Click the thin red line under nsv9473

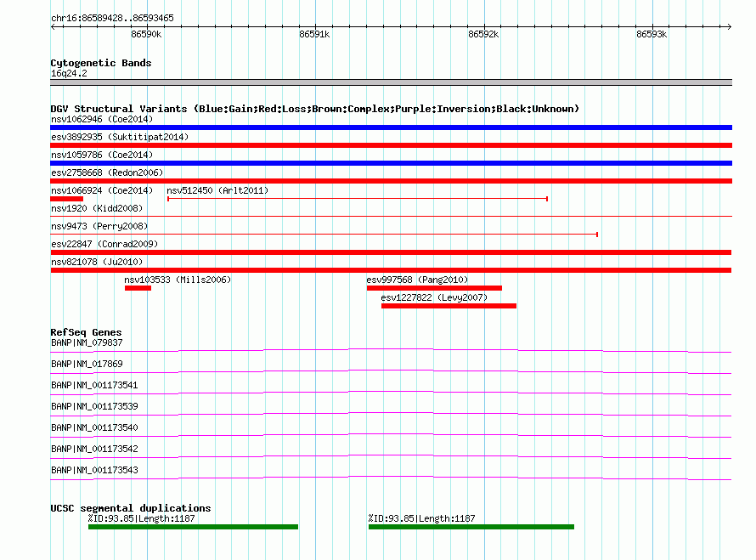pos(324,235)
